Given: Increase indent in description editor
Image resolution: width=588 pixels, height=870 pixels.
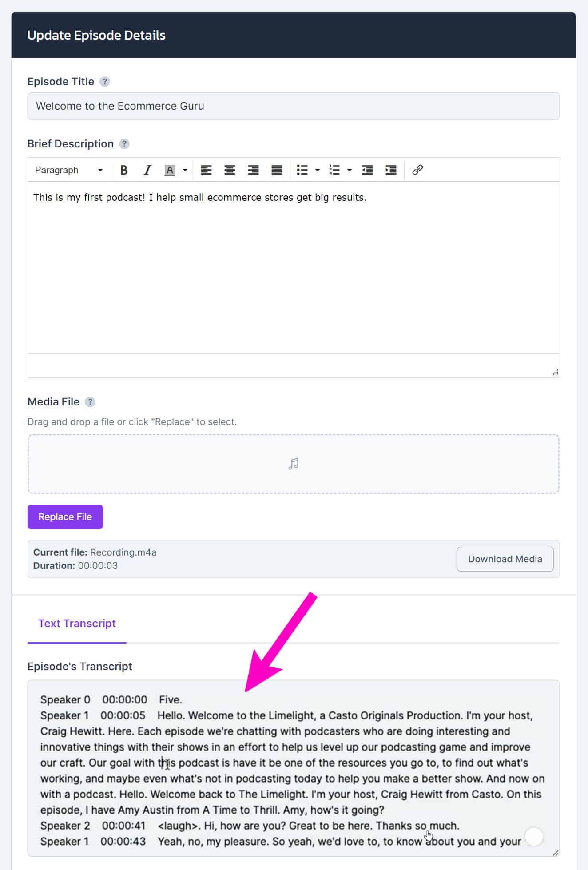Looking at the screenshot, I should coord(391,170).
